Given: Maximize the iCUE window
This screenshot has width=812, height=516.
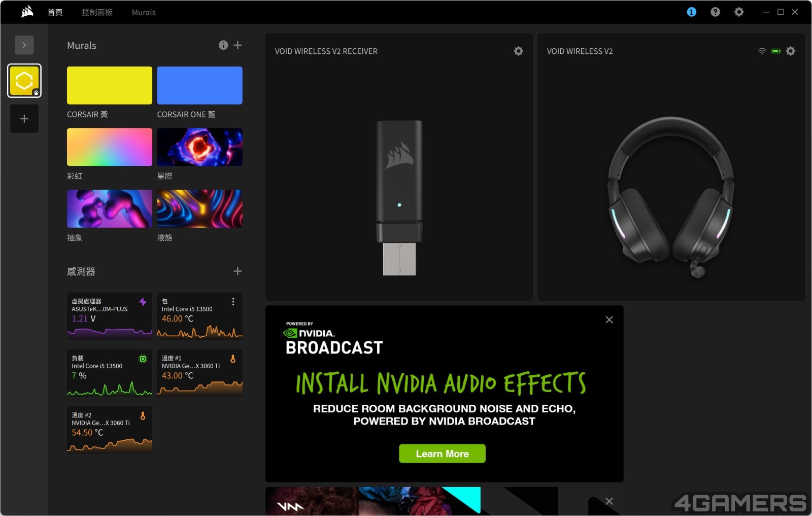Looking at the screenshot, I should tap(781, 12).
